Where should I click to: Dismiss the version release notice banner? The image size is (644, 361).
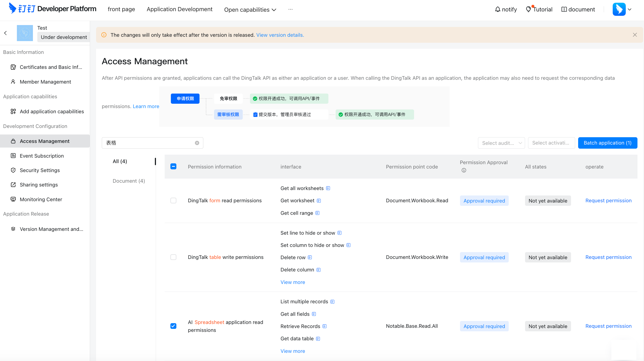click(x=635, y=35)
